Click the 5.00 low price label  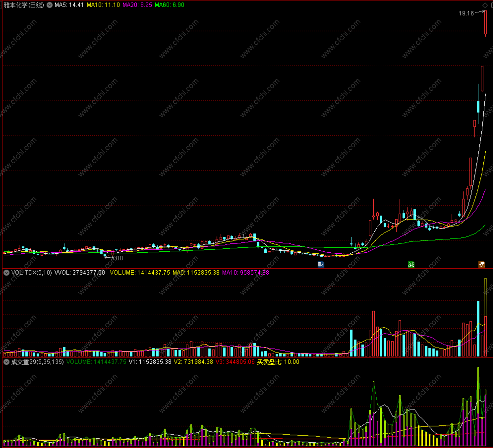[x=117, y=258]
